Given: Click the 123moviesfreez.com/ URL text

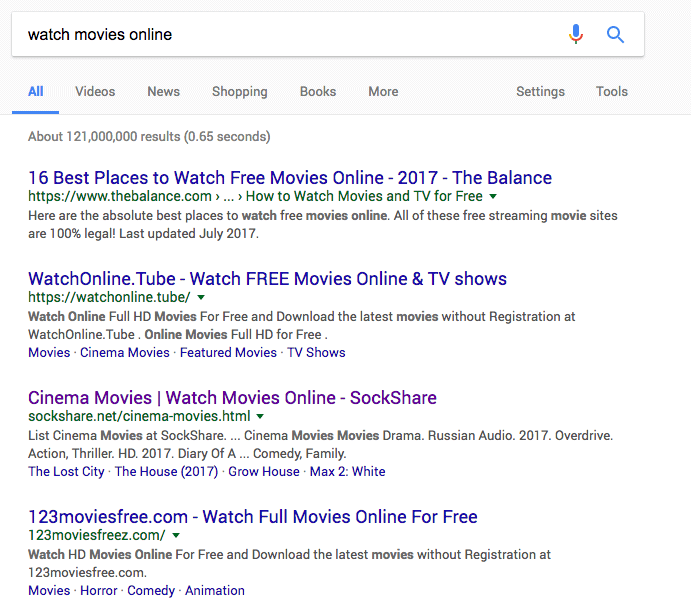Looking at the screenshot, I should point(97,535).
